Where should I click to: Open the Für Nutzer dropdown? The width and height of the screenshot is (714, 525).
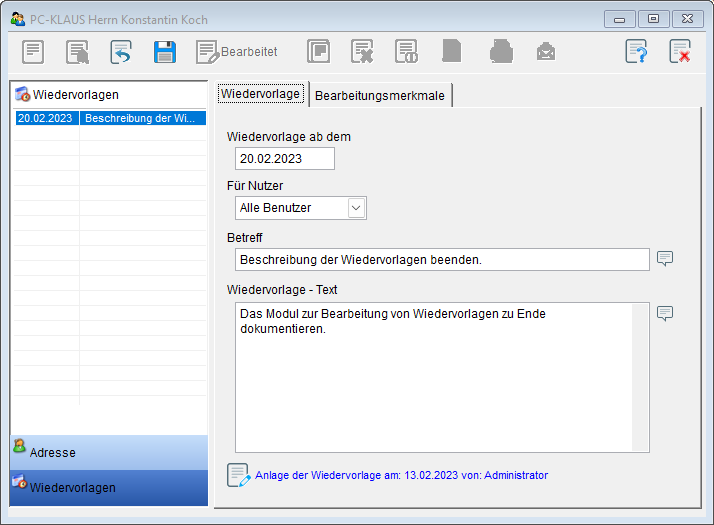coord(356,208)
